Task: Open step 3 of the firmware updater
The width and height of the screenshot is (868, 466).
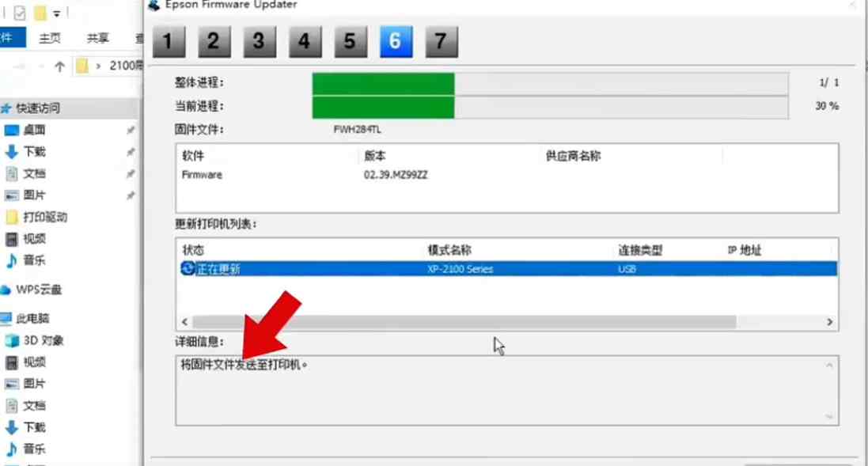Action: click(x=260, y=41)
